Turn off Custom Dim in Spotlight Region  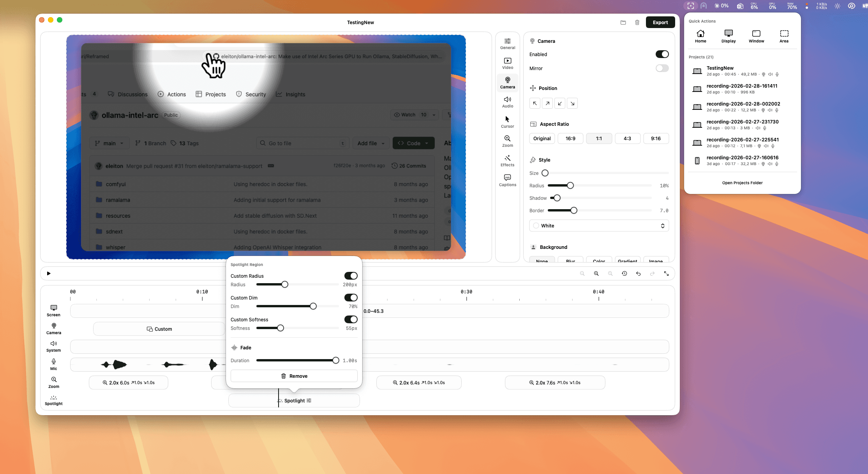click(x=350, y=298)
